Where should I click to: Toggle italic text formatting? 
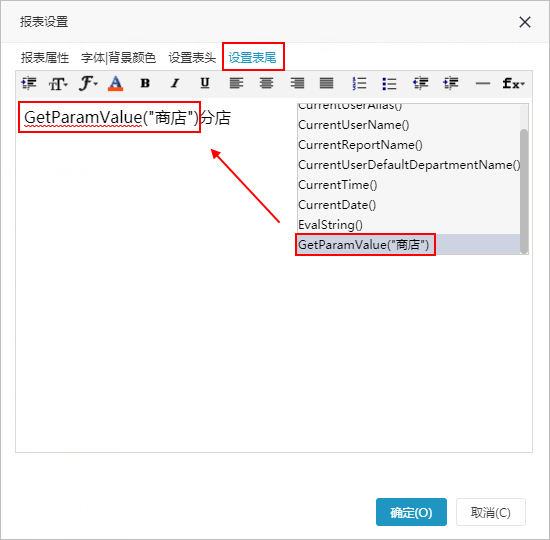click(175, 84)
